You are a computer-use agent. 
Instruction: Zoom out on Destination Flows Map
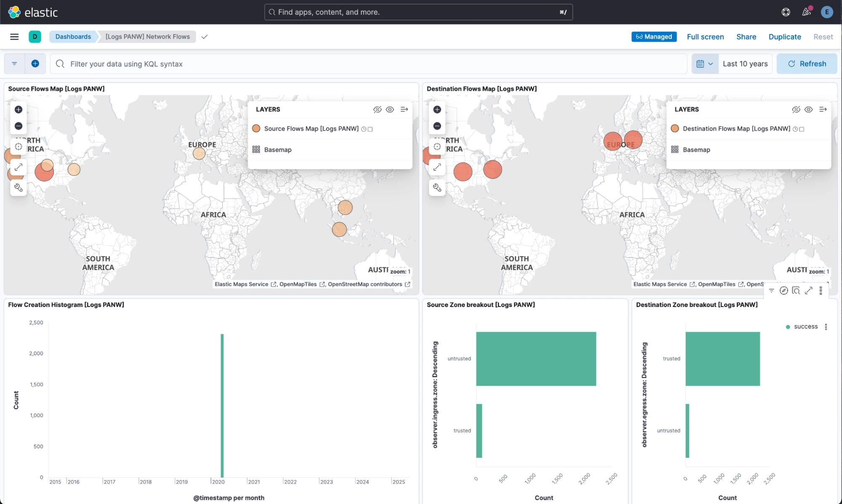pyautogui.click(x=437, y=126)
